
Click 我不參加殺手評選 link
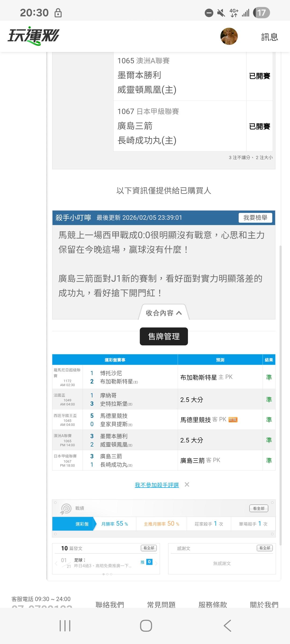(157, 485)
